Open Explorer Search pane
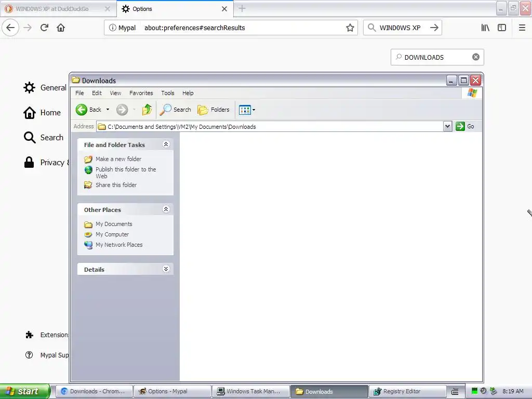The image size is (532, 399). [x=175, y=110]
